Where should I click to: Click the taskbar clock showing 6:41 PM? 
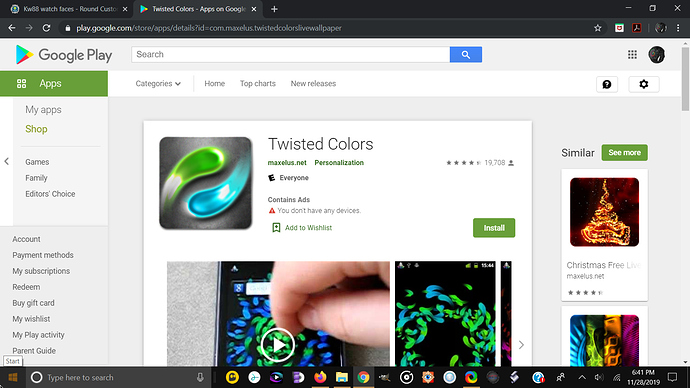click(x=643, y=377)
